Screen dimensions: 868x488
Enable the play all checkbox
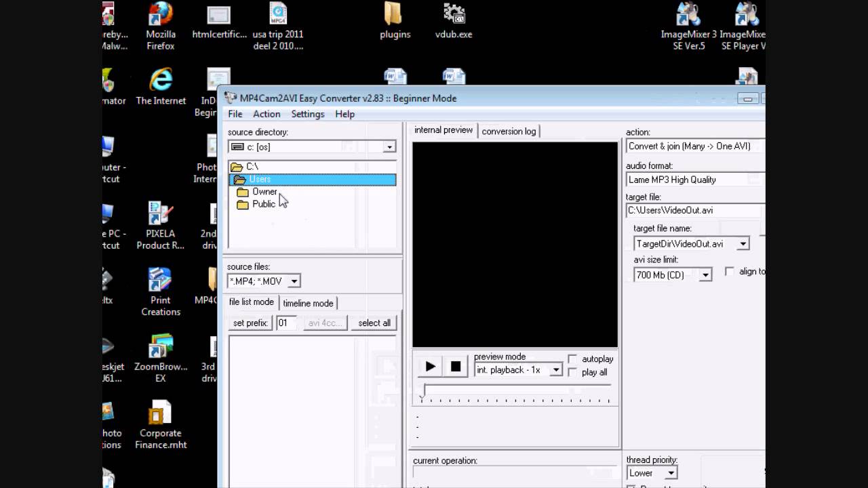[x=572, y=372]
